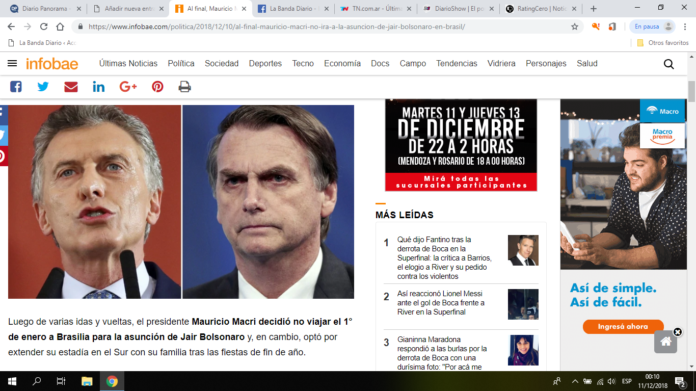This screenshot has height=391, width=696.
Task: Switch to Añadir nueva entrada tab
Action: coord(128,8)
